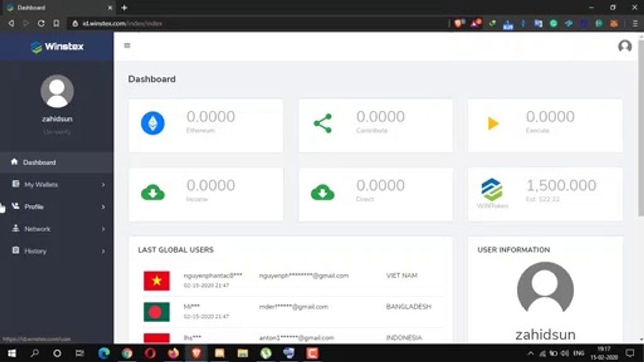
Task: Click the sidebar profile avatar above zahidsun
Action: pyautogui.click(x=57, y=91)
